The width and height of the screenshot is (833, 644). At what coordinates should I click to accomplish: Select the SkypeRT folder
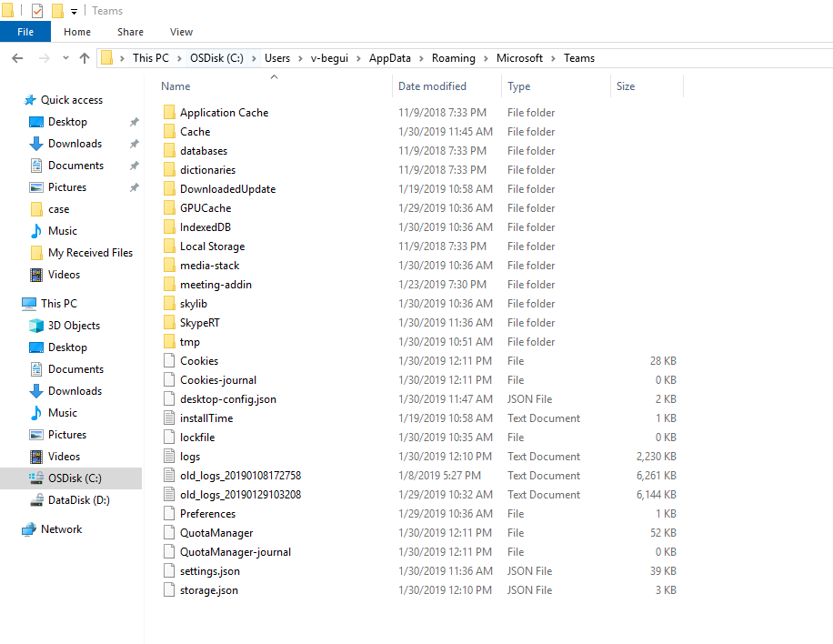pos(200,323)
